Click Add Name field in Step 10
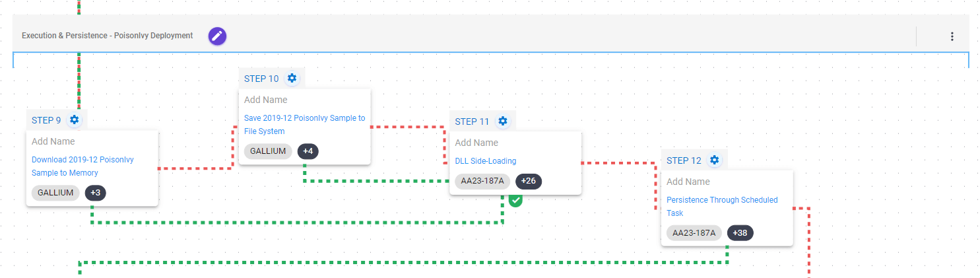 266,100
